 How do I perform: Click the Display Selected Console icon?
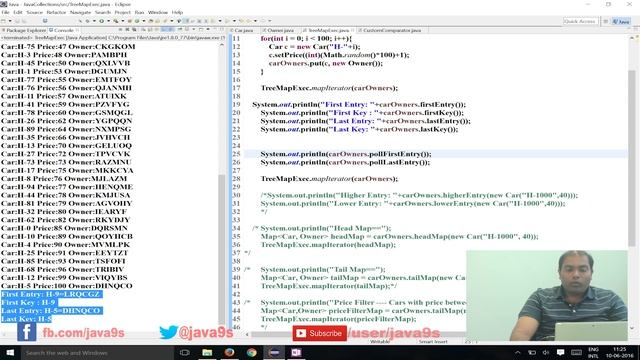pyautogui.click(x=187, y=30)
